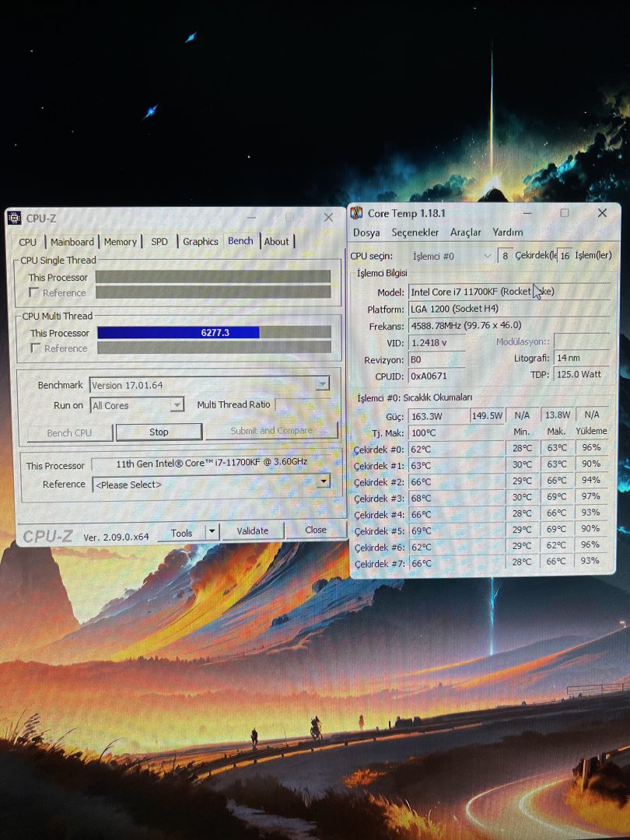
Task: Click the thread count field showing 16
Action: [x=565, y=256]
